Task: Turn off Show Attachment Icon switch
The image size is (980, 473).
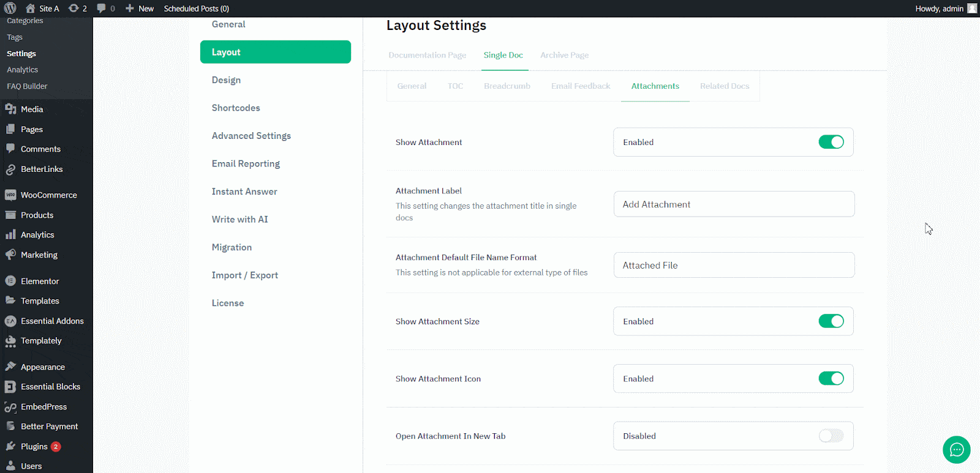Action: tap(831, 379)
